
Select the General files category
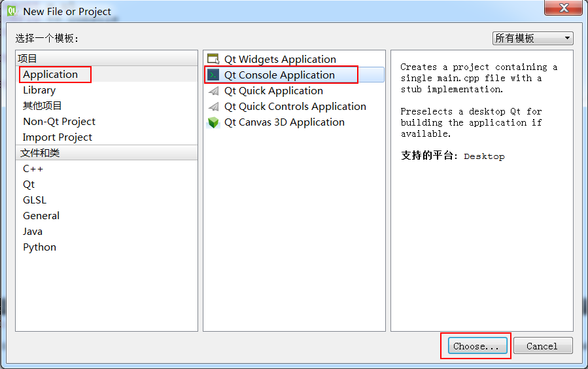[107, 216]
